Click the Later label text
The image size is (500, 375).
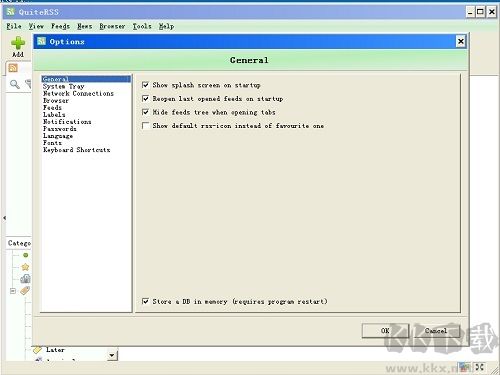pyautogui.click(x=55, y=350)
